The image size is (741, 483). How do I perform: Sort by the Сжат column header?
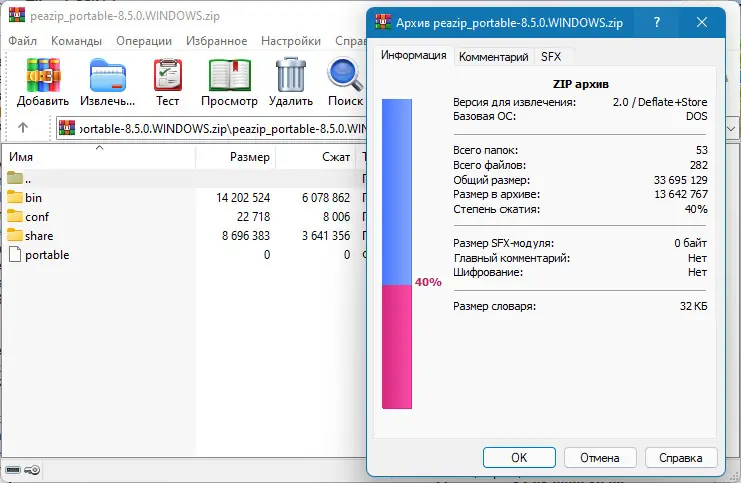tap(316, 157)
